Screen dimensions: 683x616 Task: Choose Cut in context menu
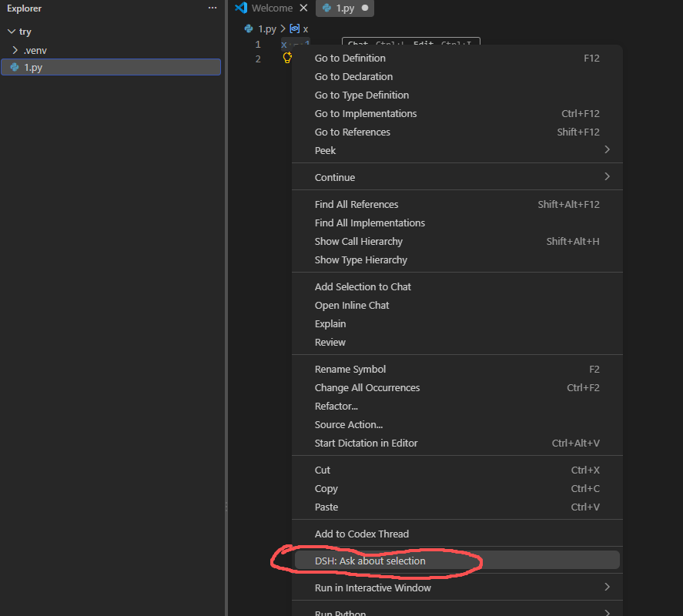tap(457, 470)
